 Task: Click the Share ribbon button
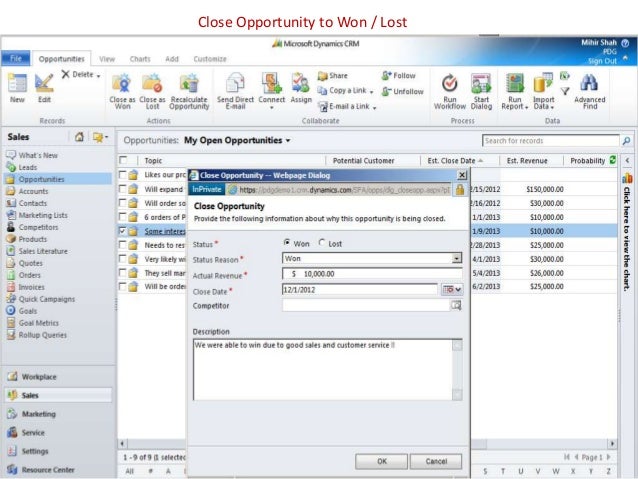click(333, 76)
